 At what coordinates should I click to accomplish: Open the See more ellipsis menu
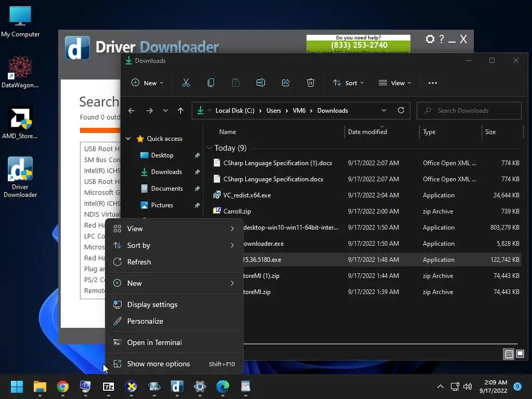click(x=433, y=83)
